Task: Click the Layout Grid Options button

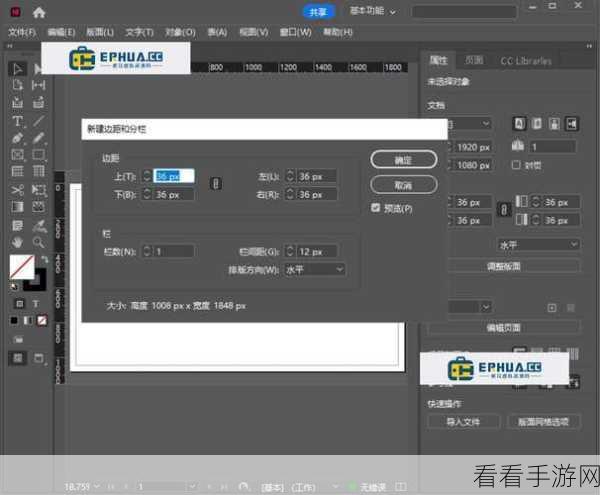Action: point(543,422)
